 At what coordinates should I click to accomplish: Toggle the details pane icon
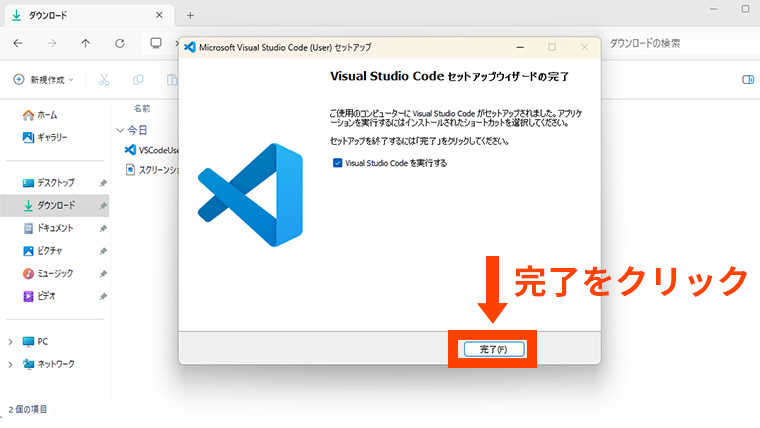[x=746, y=79]
